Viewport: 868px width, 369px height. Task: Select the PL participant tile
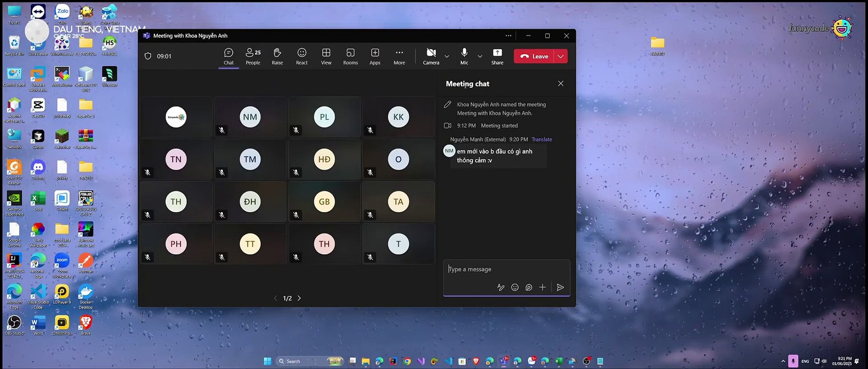(324, 117)
